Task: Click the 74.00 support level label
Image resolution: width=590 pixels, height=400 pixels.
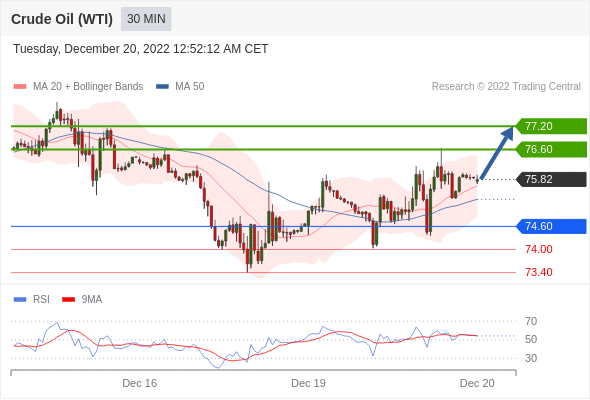Action: click(538, 249)
